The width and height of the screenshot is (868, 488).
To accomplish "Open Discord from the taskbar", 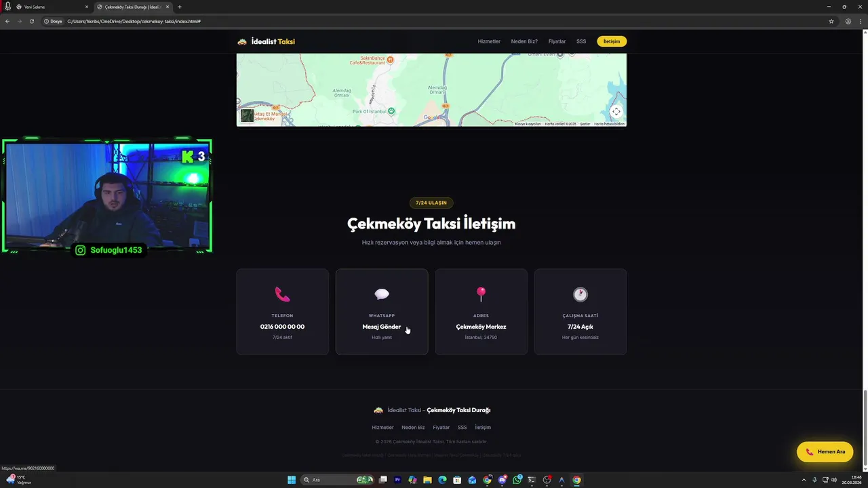I will coord(502,480).
